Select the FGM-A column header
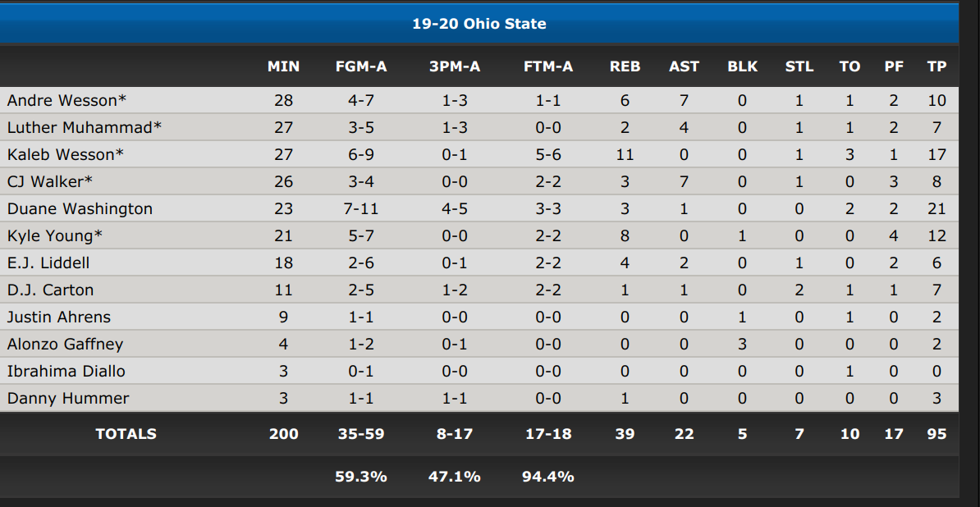Image resolution: width=980 pixels, height=507 pixels. (361, 66)
